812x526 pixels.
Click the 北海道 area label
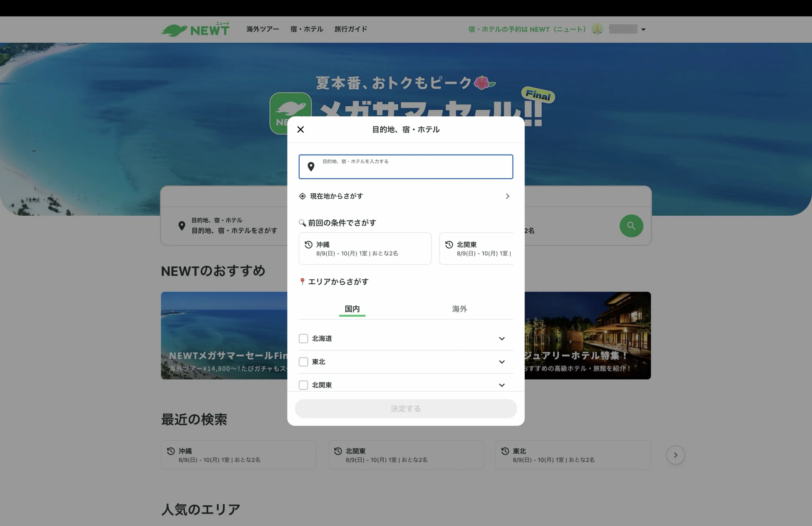(x=322, y=339)
